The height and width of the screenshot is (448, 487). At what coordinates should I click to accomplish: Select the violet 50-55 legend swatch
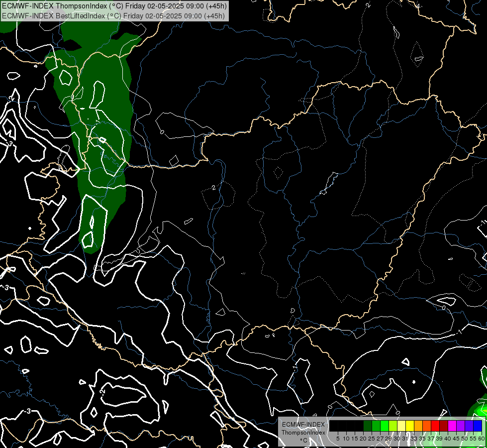(x=469, y=426)
